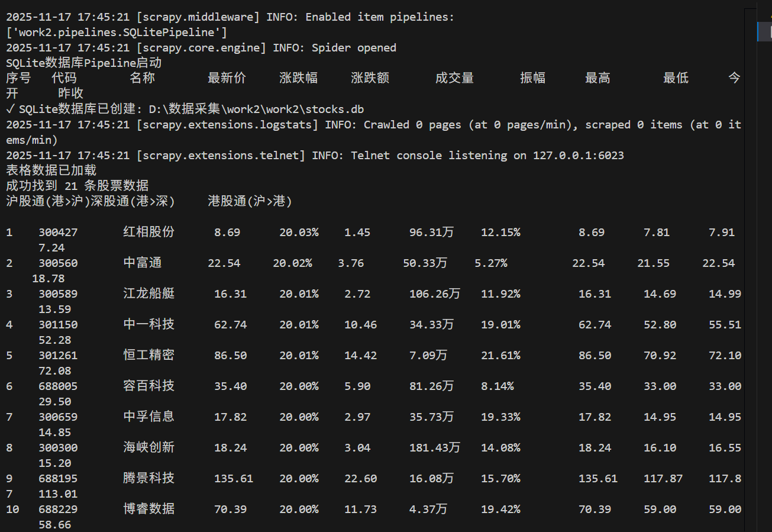Image resolution: width=772 pixels, height=532 pixels.
Task: Click stock code 688005
Action: pos(58,386)
